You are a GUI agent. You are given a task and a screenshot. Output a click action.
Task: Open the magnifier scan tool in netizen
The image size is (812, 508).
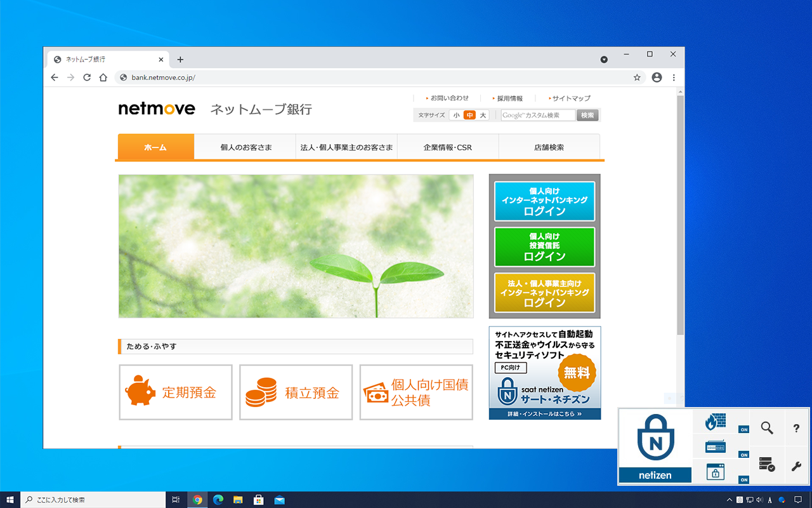767,428
